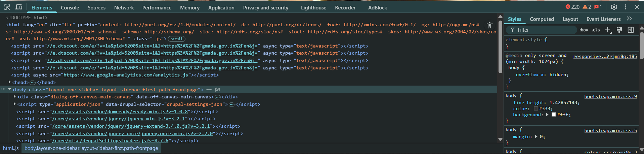Viewport: 644px width, 154px height.
Task: Open the domready ready.min.js link
Action: (120, 112)
